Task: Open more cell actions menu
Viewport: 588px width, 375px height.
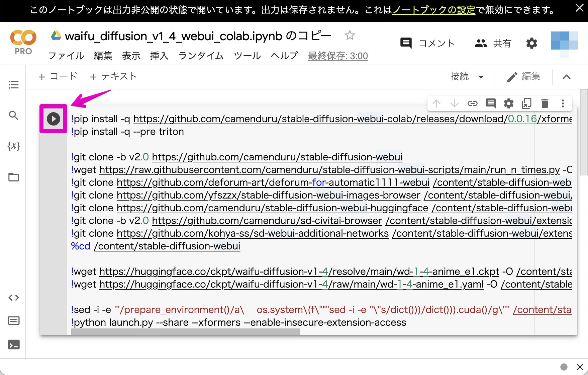Action: 563,103
